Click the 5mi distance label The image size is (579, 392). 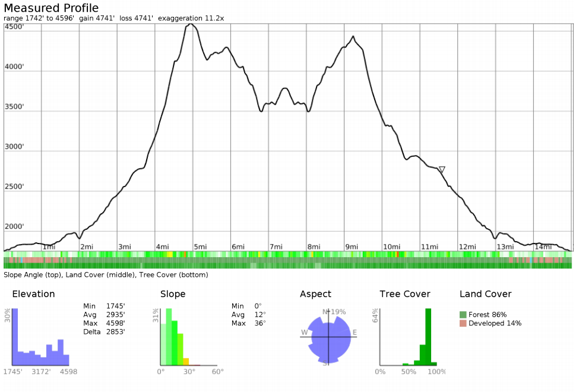pos(201,247)
